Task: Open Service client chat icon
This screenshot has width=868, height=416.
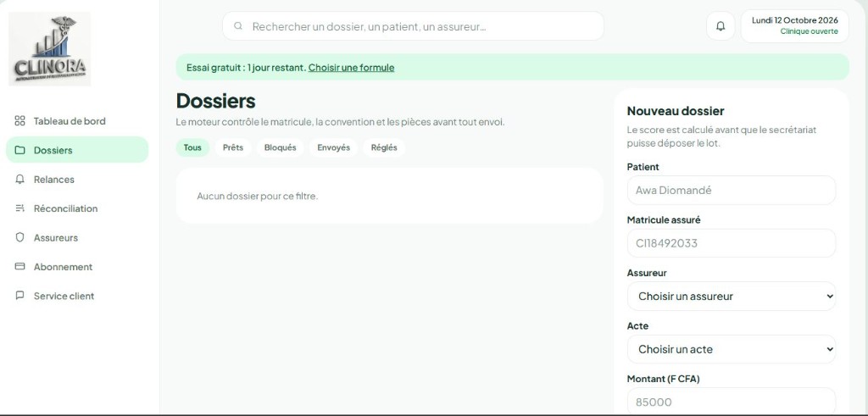Action: point(20,296)
